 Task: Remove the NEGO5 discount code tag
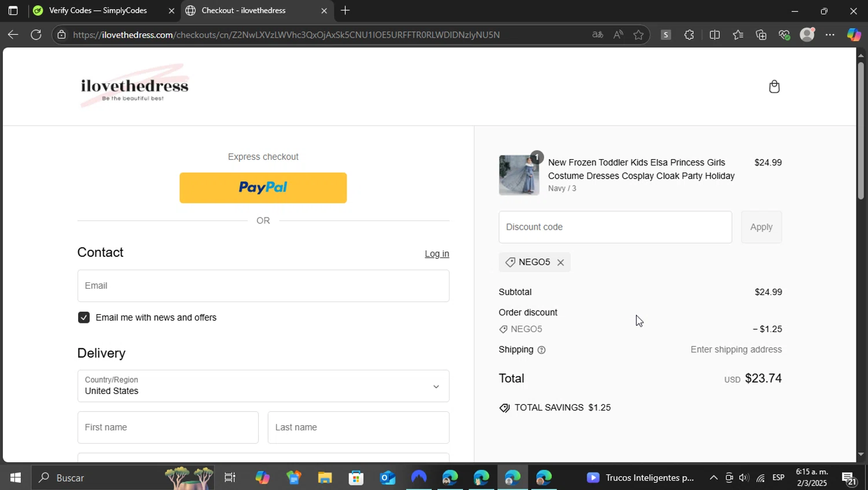[560, 263]
